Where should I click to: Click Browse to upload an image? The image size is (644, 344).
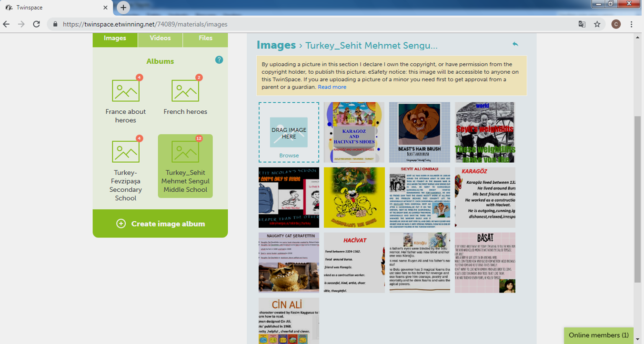click(289, 156)
